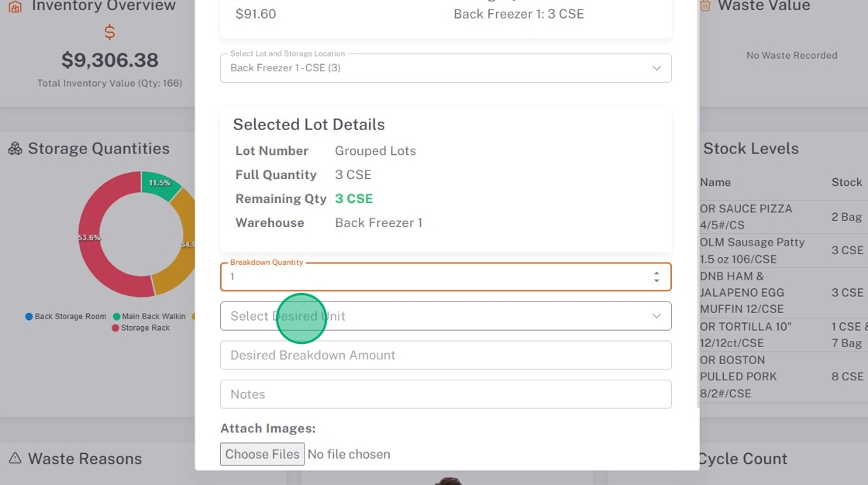Select the OLM Sausage Patty stock row
Image resolution: width=868 pixels, height=485 pixels.
pos(752,250)
